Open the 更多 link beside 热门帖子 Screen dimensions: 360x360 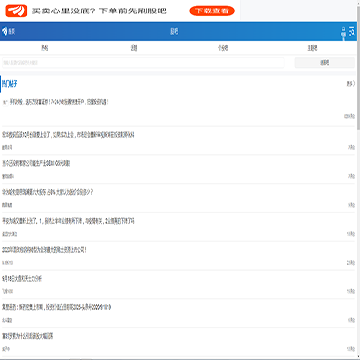[351, 84]
